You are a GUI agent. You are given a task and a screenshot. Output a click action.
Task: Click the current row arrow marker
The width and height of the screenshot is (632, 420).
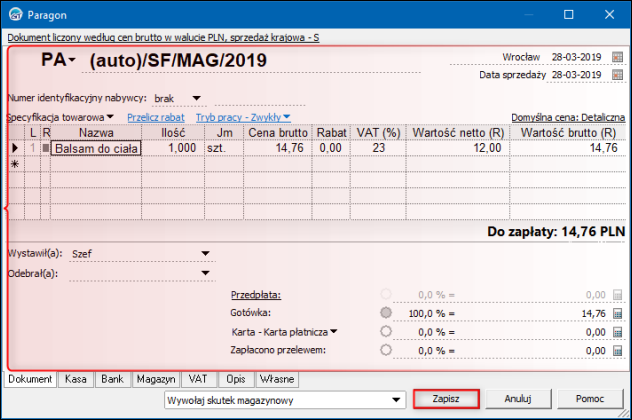point(15,148)
